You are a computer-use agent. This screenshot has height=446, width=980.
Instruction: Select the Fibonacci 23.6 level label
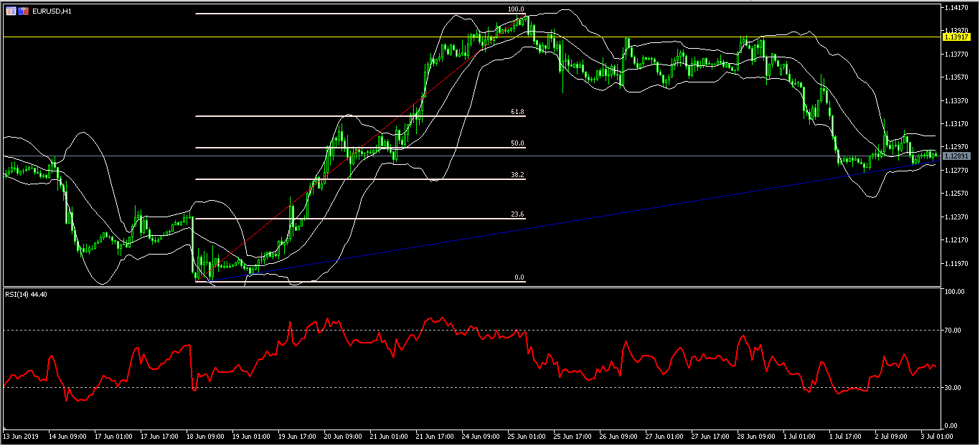[x=517, y=214]
